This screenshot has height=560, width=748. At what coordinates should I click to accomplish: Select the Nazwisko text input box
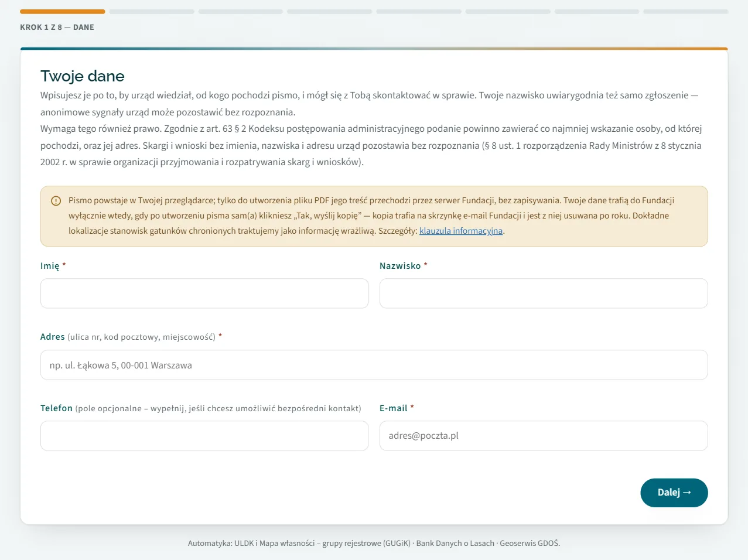pos(544,293)
